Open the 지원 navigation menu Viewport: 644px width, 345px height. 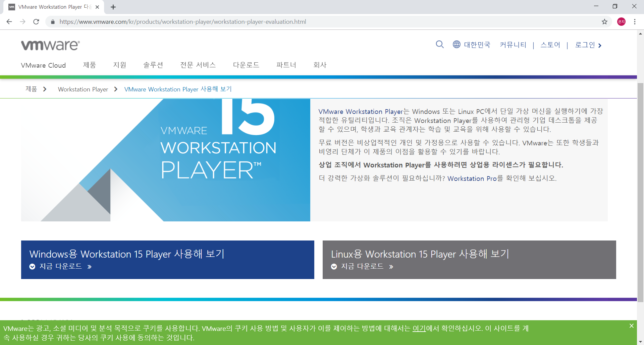(x=120, y=65)
